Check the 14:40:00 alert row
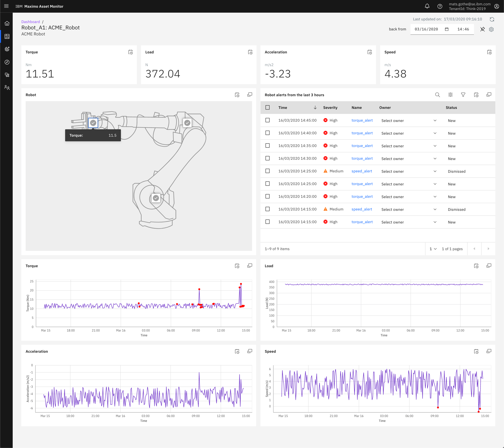The image size is (504, 448). [268, 133]
